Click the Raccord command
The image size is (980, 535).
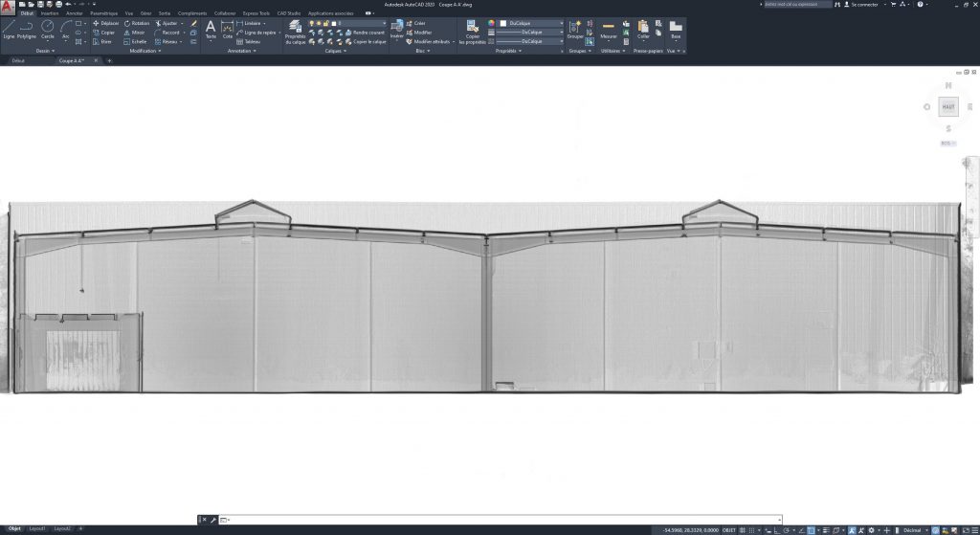(x=167, y=33)
